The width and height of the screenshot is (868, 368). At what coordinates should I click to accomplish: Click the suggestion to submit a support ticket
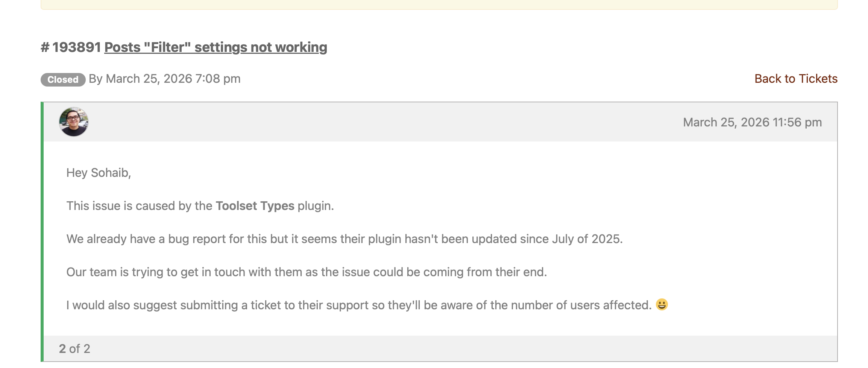click(x=358, y=305)
